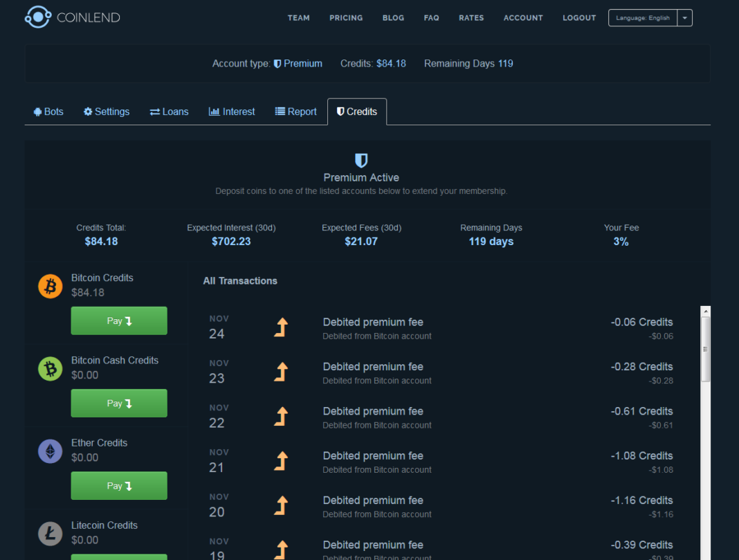Open the Language: English dropdown

point(642,18)
